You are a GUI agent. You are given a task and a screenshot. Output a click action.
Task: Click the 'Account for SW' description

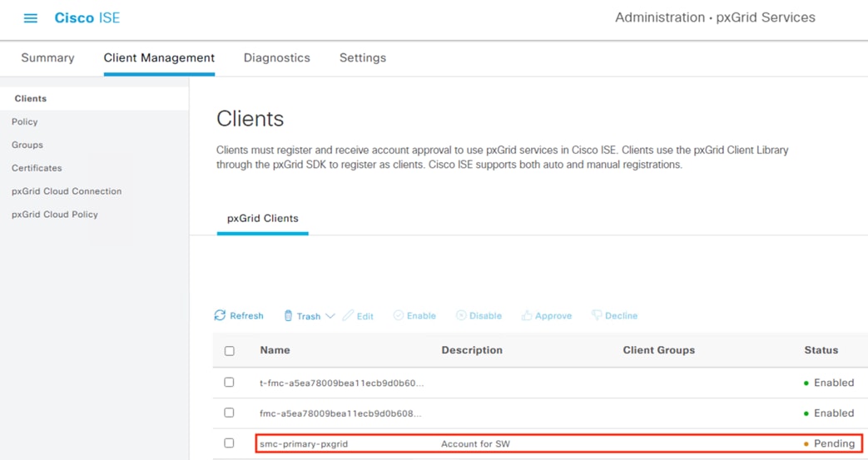pos(475,444)
